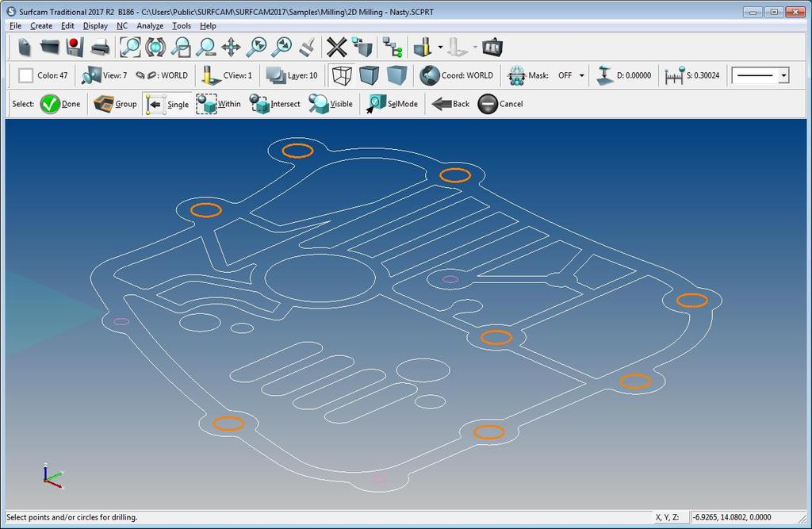The height and width of the screenshot is (529, 812).
Task: Open the Analyze menu
Action: 150,26
